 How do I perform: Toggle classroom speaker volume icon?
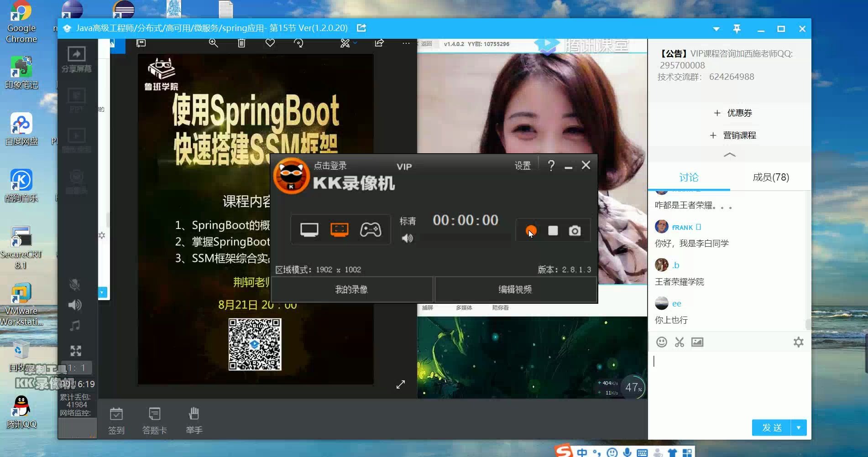pyautogui.click(x=75, y=305)
